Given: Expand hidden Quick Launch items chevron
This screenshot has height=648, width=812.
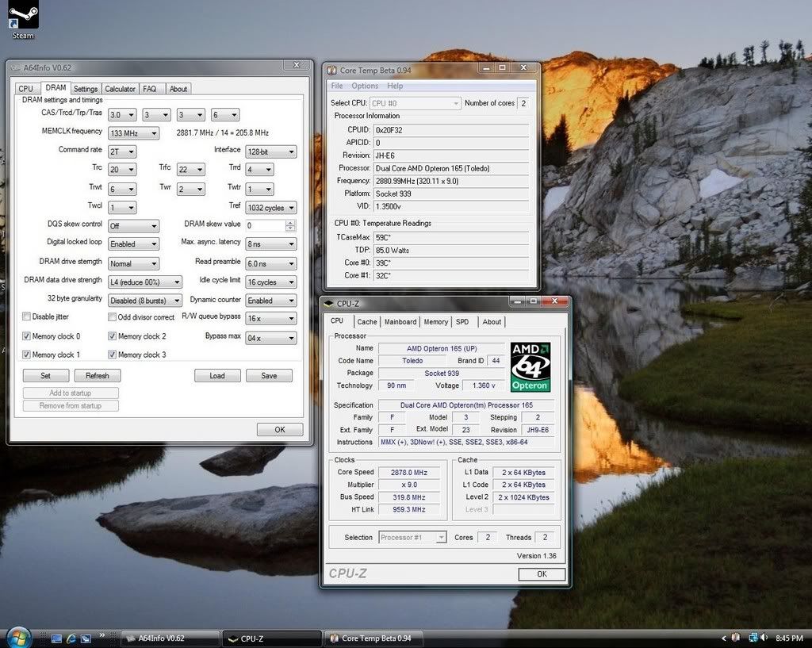Looking at the screenshot, I should [x=102, y=635].
